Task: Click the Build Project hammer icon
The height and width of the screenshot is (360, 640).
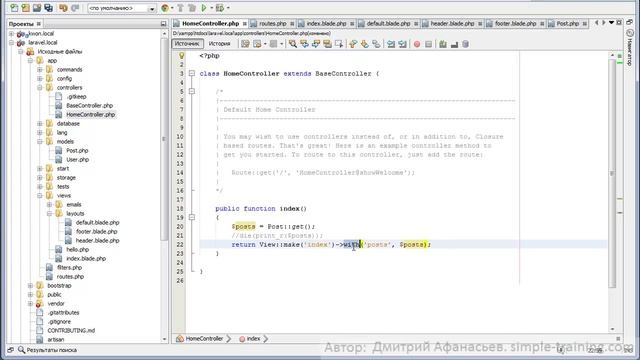Action: pos(180,8)
